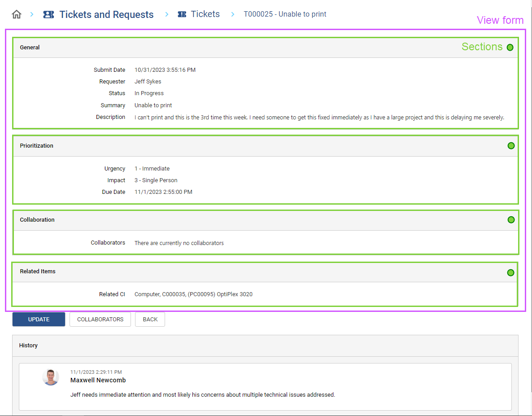Click the people icon beside Tickets and Requests
532x416 pixels.
point(48,14)
